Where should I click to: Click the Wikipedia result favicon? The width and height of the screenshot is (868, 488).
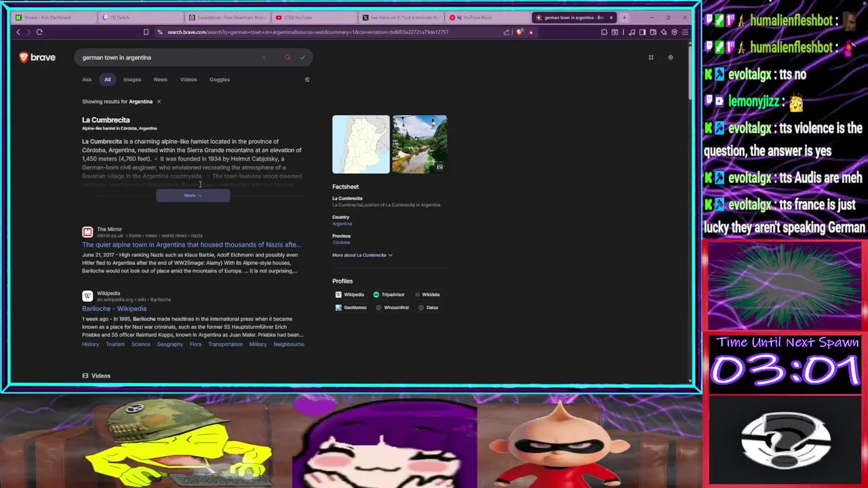pos(87,296)
